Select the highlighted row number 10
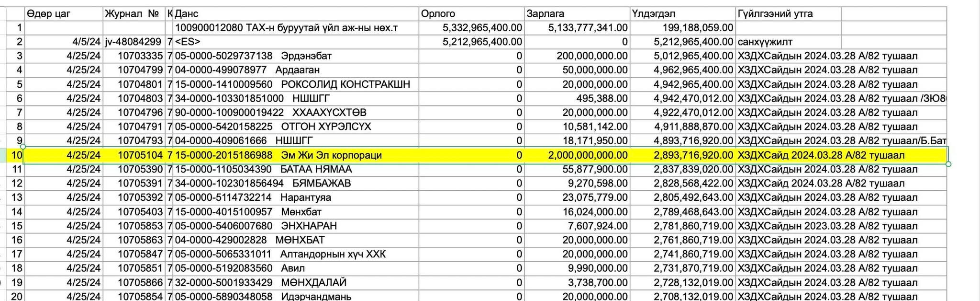Viewport: 980px width, 301px height. 16,155
